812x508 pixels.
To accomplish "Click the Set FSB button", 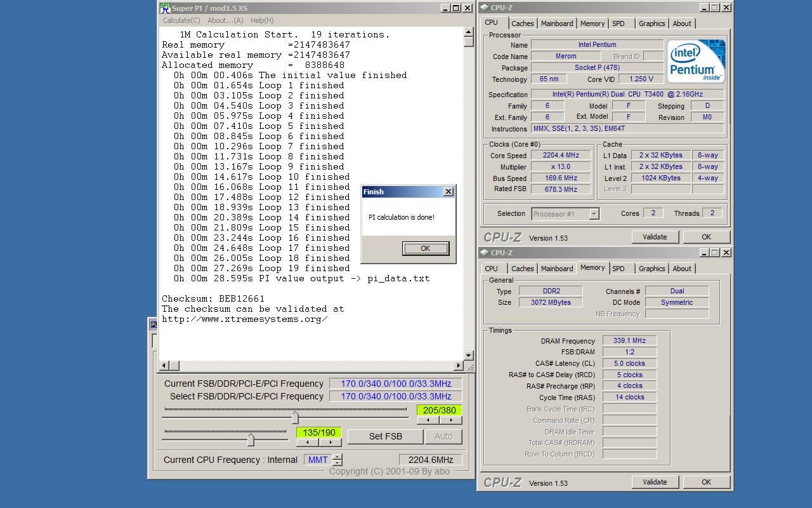I will coord(386,436).
